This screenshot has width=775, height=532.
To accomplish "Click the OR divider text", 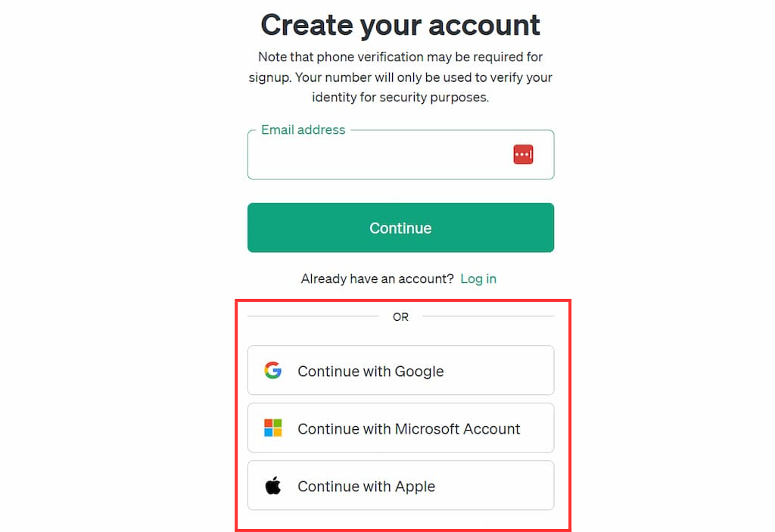I will tap(400, 317).
